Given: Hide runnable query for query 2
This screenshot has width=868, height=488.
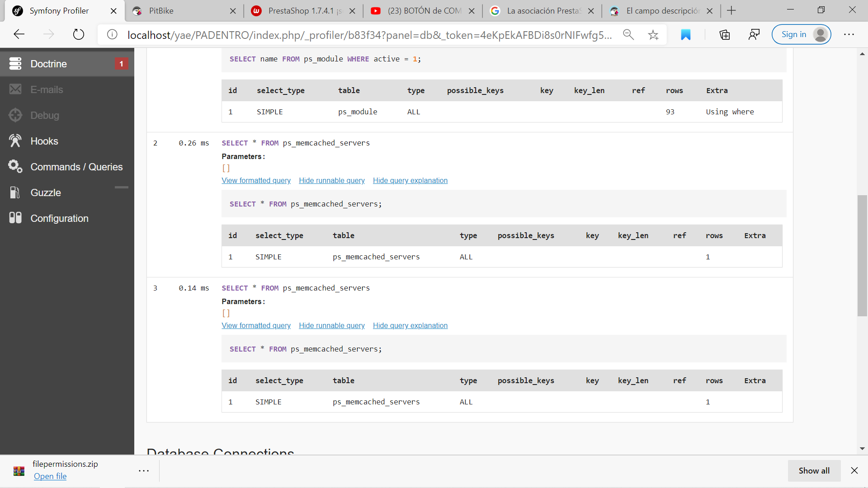Looking at the screenshot, I should 331,180.
